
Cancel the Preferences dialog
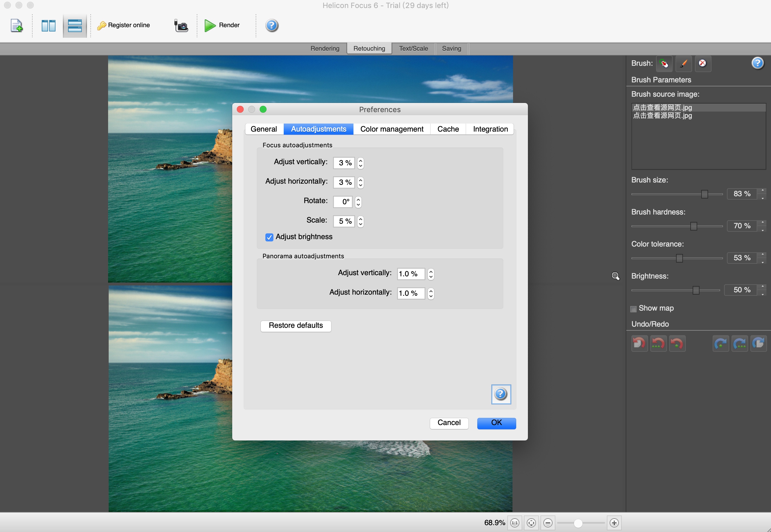pos(449,423)
